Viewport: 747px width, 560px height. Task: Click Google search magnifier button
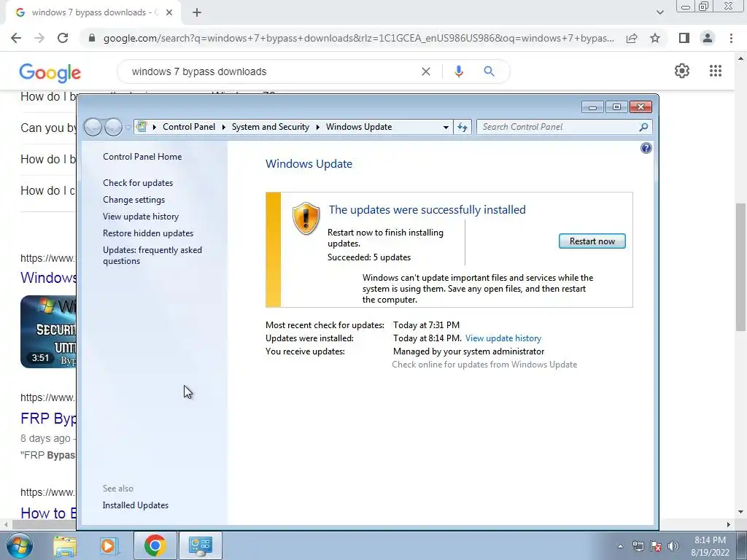tap(489, 71)
